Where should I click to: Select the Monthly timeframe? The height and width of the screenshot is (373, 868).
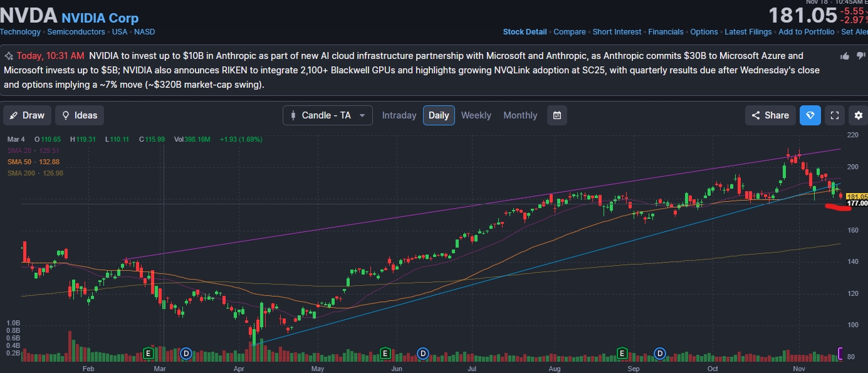520,115
